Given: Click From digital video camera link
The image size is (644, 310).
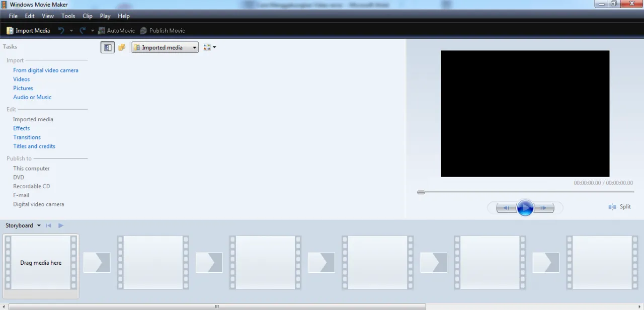Looking at the screenshot, I should [46, 70].
